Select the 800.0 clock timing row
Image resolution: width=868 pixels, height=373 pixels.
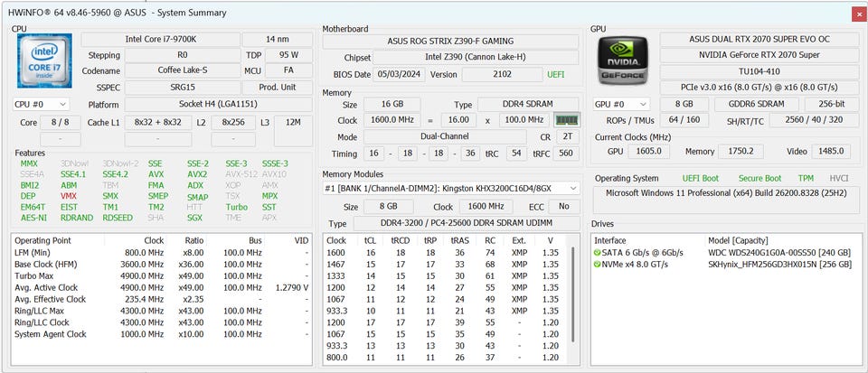(x=447, y=358)
